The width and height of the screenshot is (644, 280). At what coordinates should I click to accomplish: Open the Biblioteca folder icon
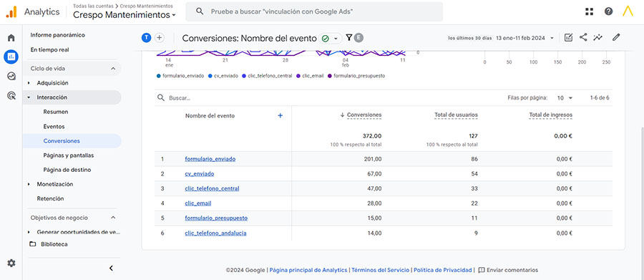pos(33,244)
